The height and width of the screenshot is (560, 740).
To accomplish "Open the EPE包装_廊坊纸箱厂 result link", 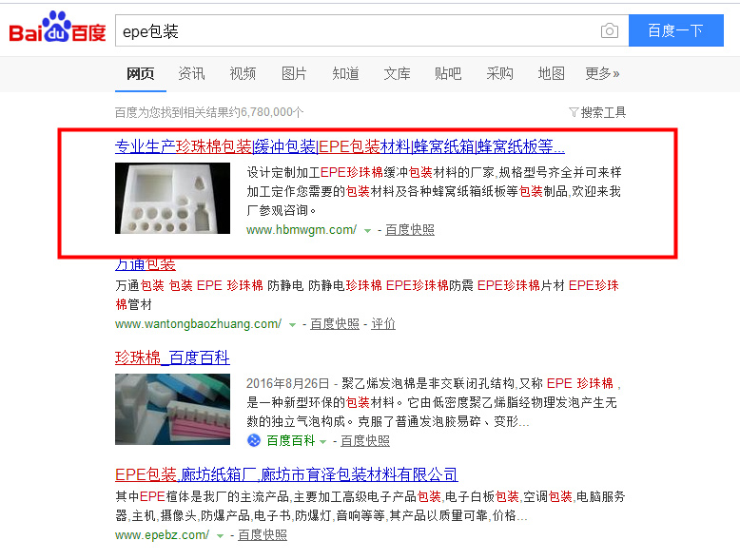I will (x=286, y=474).
